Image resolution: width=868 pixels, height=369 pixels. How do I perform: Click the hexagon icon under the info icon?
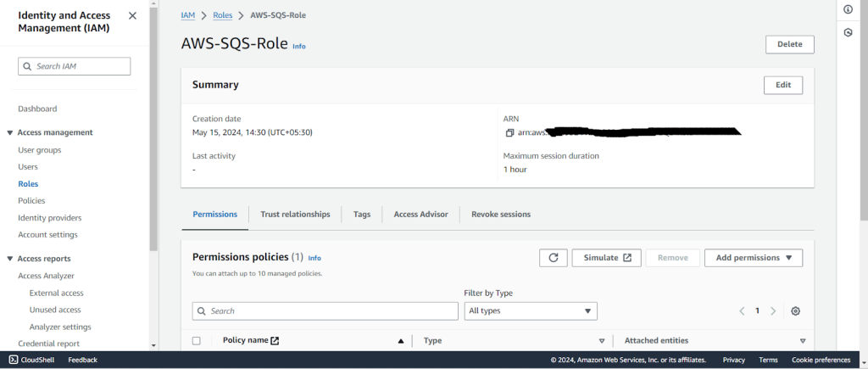click(848, 33)
